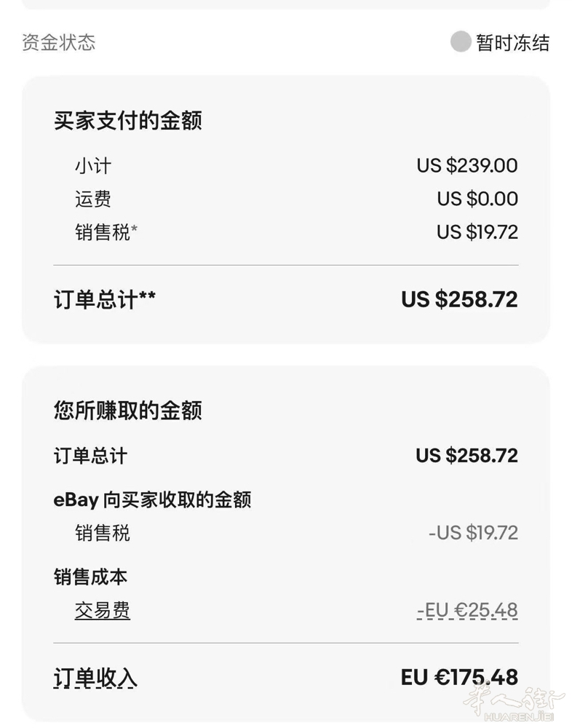Click the 运费 row label
This screenshot has width=572, height=728.
point(92,199)
